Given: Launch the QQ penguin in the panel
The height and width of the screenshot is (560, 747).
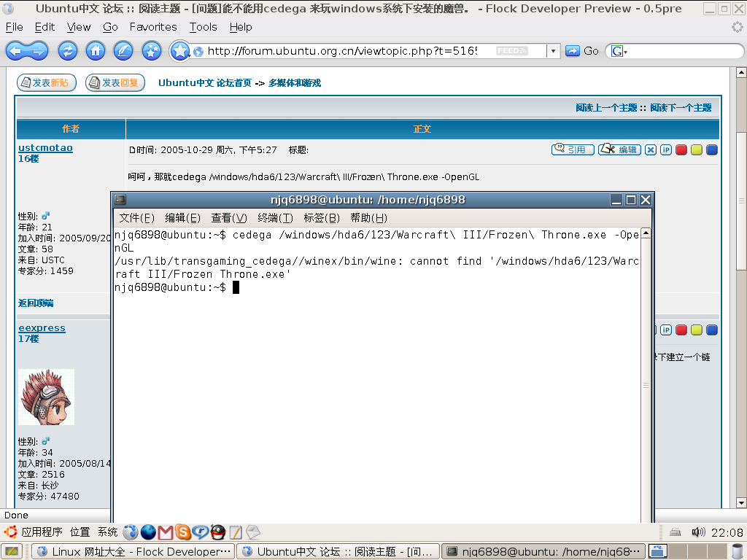Looking at the screenshot, I should coord(217,532).
